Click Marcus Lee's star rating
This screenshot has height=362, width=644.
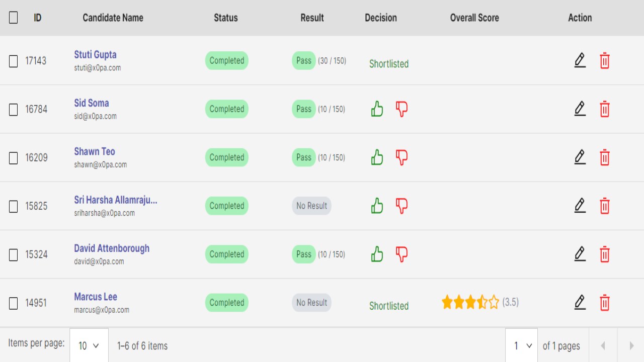coord(470,302)
